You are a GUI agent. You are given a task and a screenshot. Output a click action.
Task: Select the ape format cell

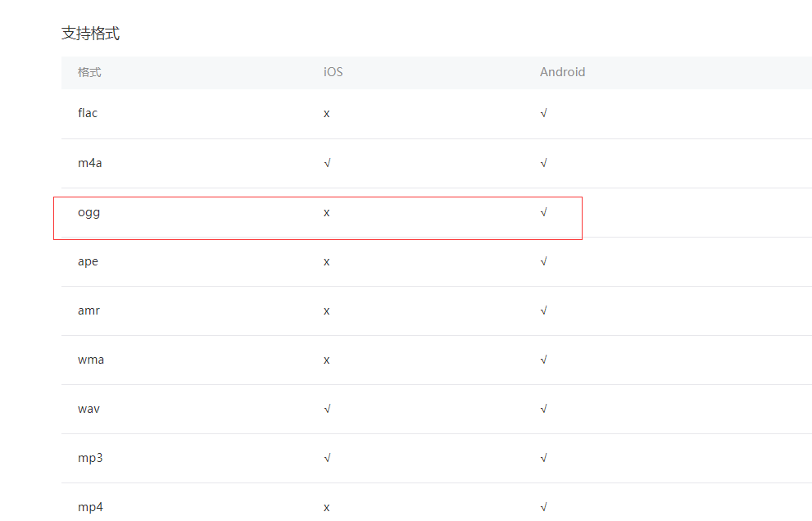tap(88, 262)
